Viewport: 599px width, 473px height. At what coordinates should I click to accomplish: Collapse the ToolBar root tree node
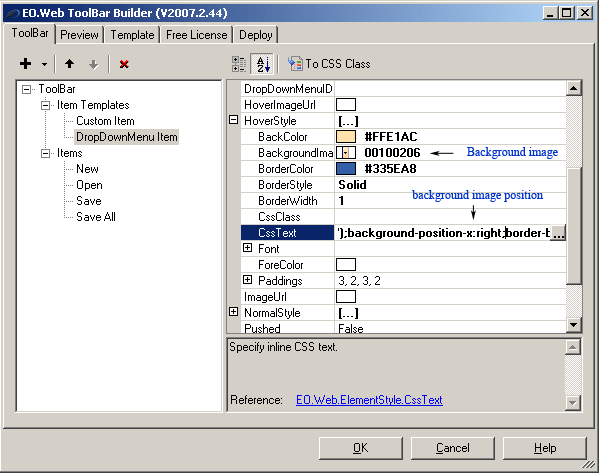26,89
